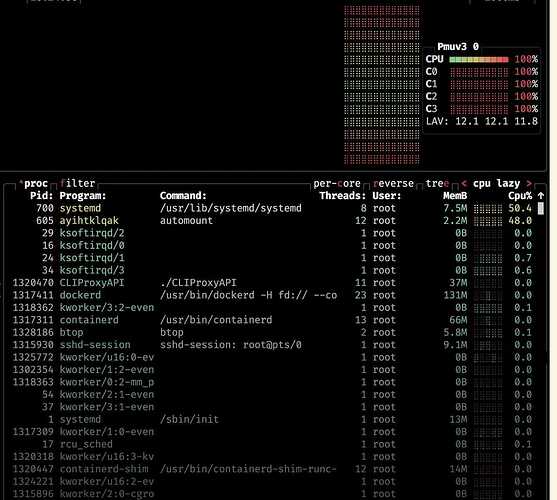557x500 pixels.
Task: Click the scroll up arrow in process list
Action: click(x=541, y=196)
